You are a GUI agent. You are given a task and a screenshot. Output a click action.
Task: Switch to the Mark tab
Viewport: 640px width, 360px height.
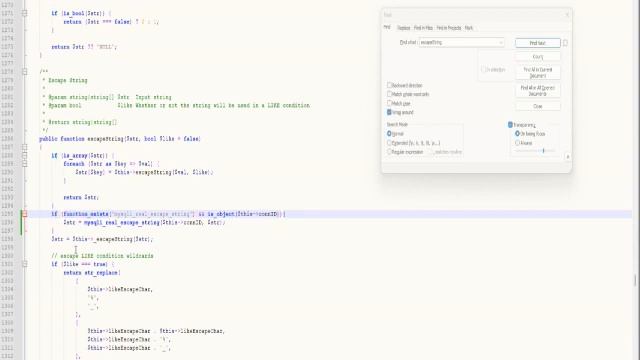[469, 28]
